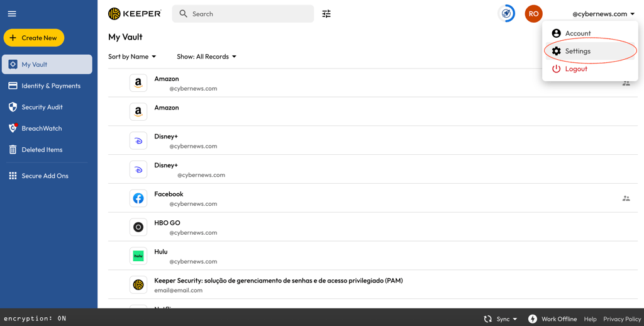The height and width of the screenshot is (326, 644).
Task: Click the first Disney+ record icon
Action: click(138, 140)
